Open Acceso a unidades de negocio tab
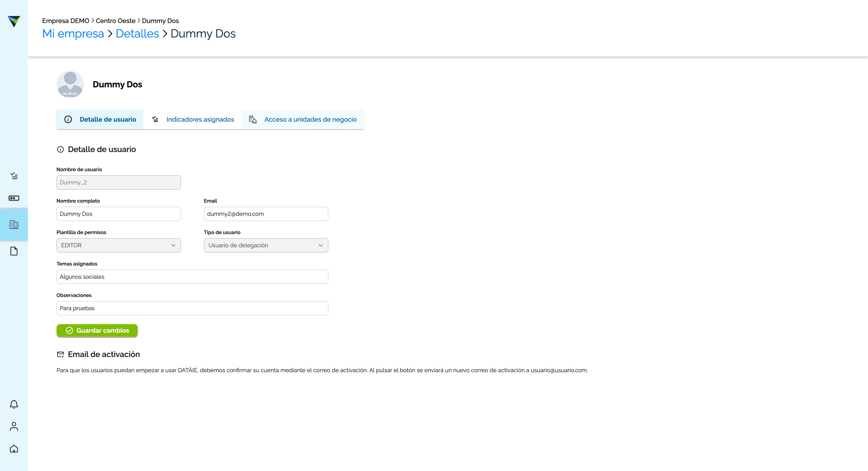This screenshot has width=868, height=471. [303, 120]
